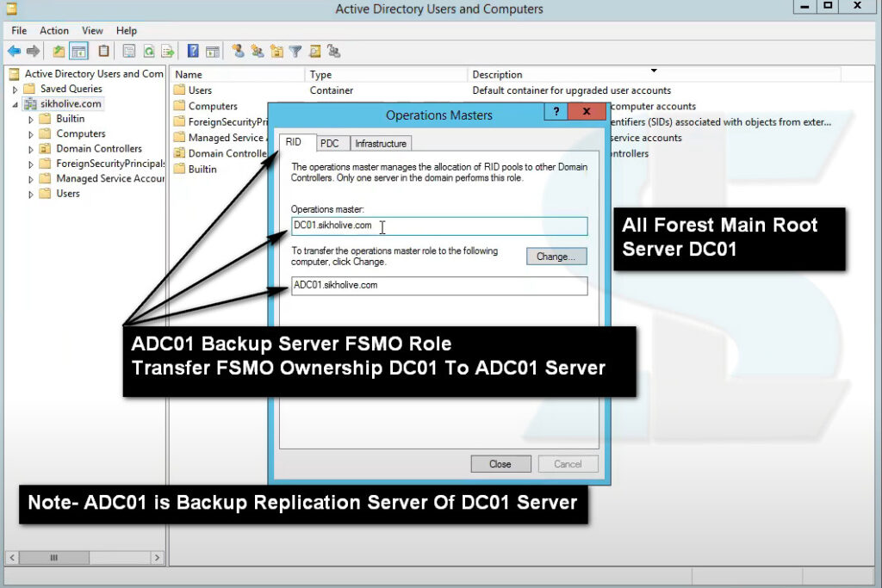Click the funnel Filter options icon
This screenshot has width=882, height=588.
(295, 52)
